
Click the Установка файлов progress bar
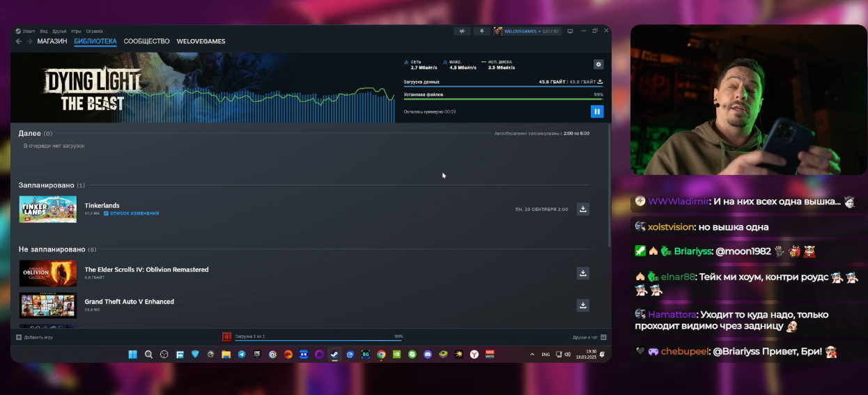tap(504, 99)
